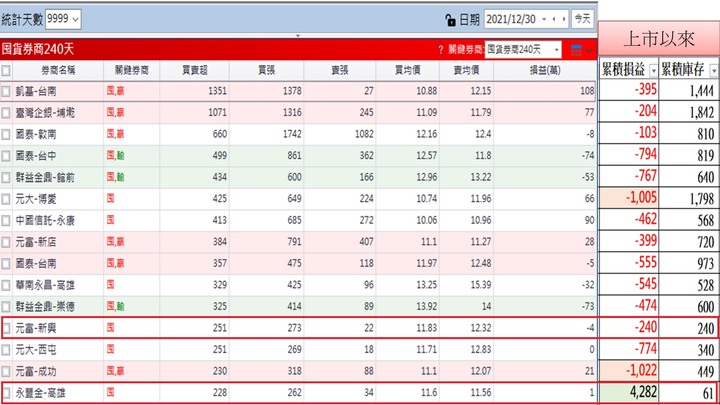Screen dimensions: 720x405
Task: Check the box for 群益金鼎-館前
Action: pyautogui.click(x=6, y=178)
